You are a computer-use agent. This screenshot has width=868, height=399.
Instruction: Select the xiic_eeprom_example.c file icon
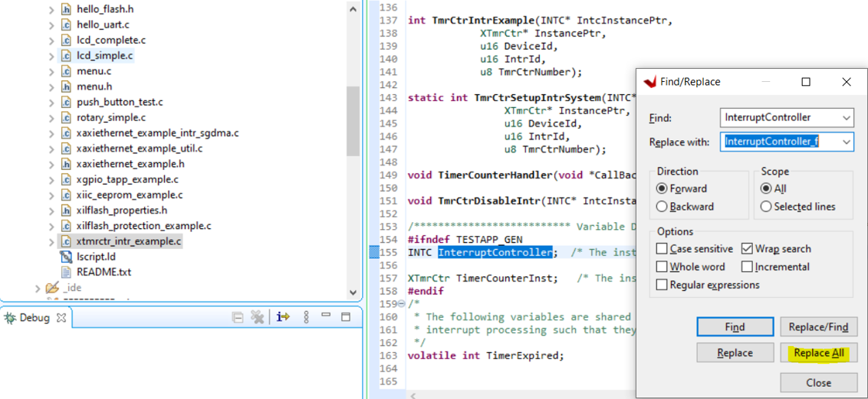pos(66,195)
